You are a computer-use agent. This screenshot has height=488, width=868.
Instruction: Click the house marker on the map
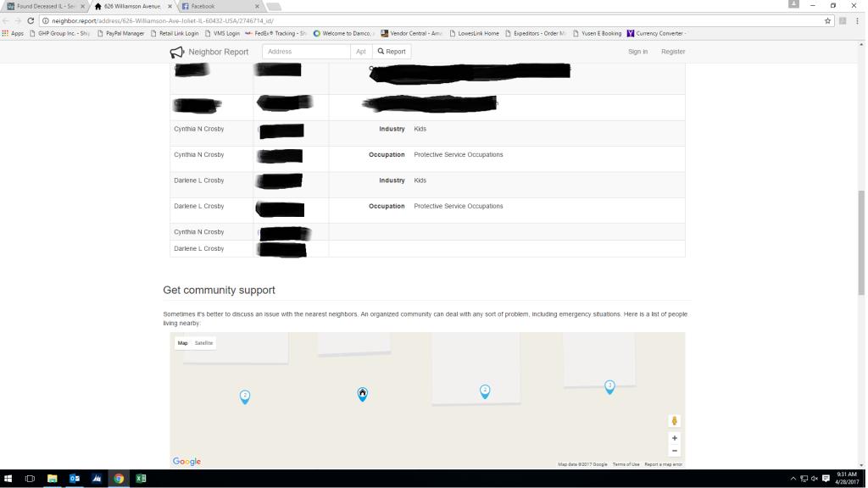click(x=363, y=393)
